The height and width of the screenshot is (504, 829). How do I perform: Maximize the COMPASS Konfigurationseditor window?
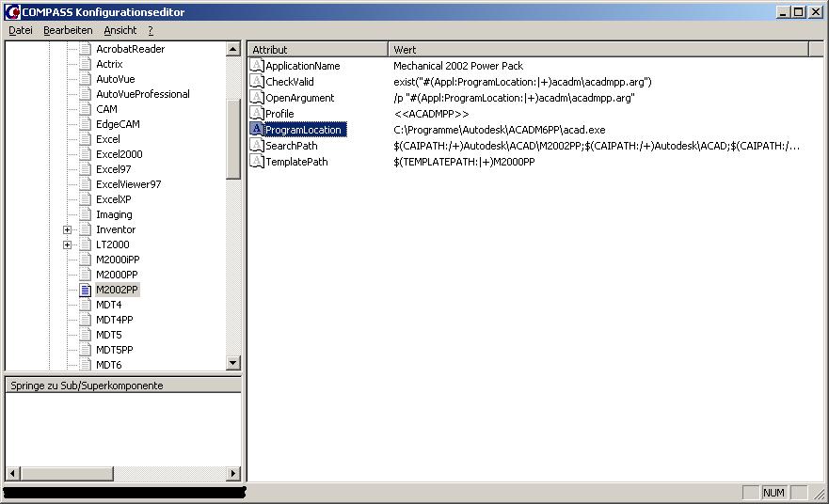point(799,11)
